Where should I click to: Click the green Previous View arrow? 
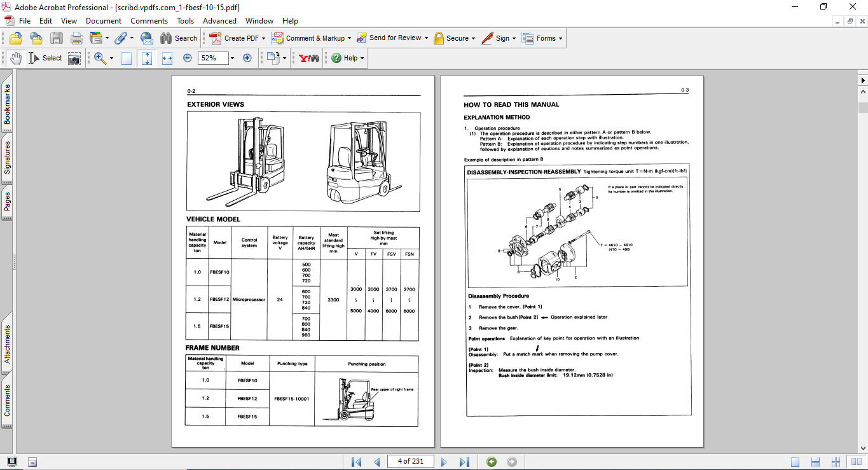tap(492, 462)
